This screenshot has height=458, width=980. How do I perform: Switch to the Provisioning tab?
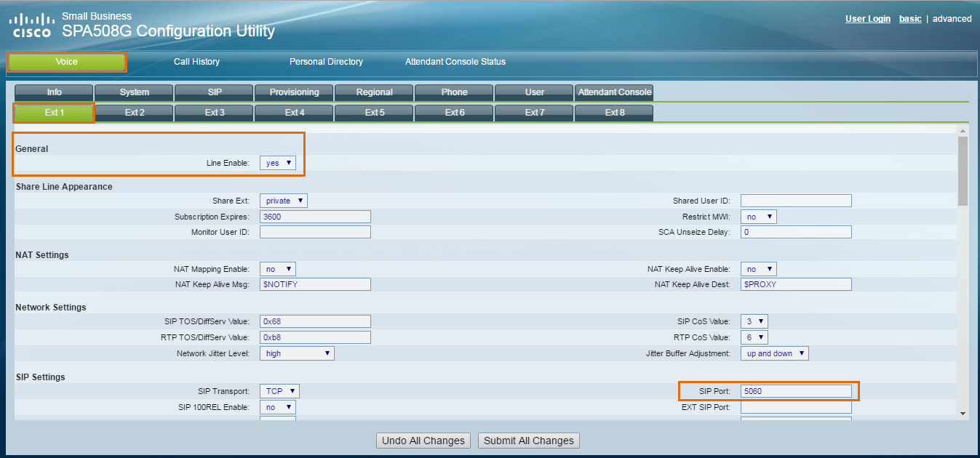(294, 92)
